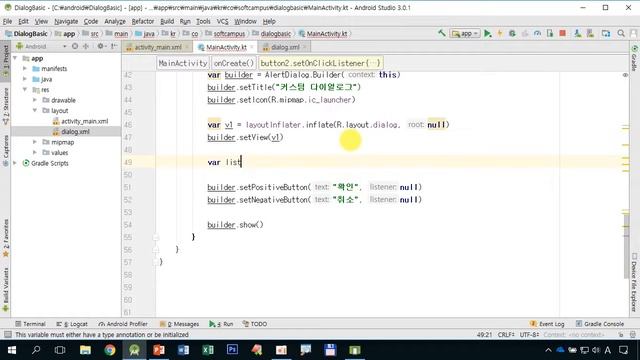Hide the Project panel with hide icon

click(x=114, y=47)
